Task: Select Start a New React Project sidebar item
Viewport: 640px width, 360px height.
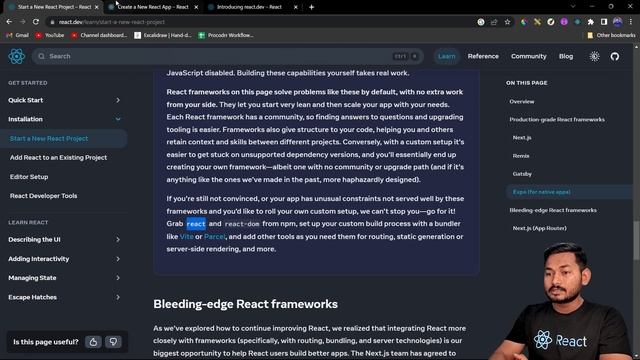Action: click(x=64, y=139)
